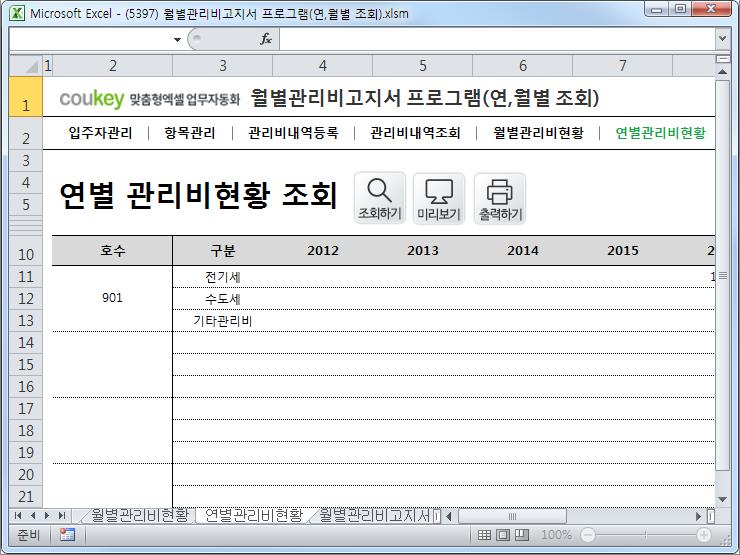The image size is (740, 555).
Task: Click the vertical split box above scrollbar
Action: click(x=722, y=59)
